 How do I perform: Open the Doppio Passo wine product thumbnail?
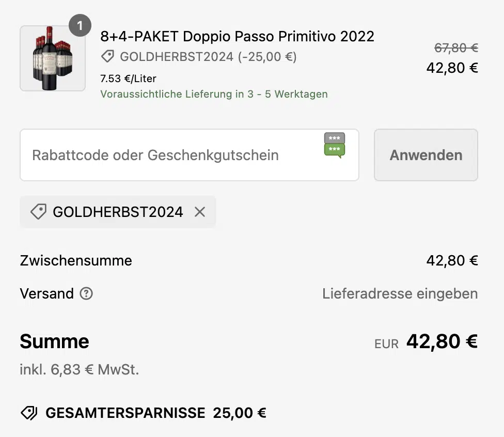[x=53, y=58]
